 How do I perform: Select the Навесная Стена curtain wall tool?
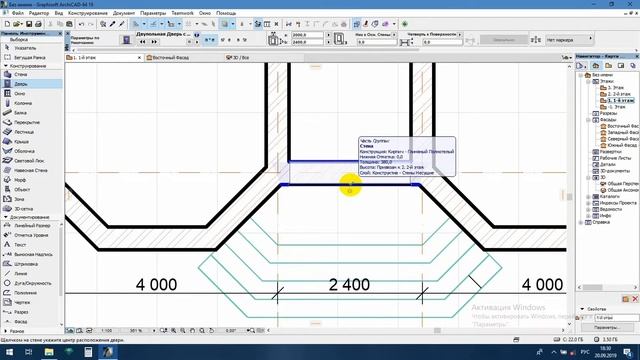(31, 170)
